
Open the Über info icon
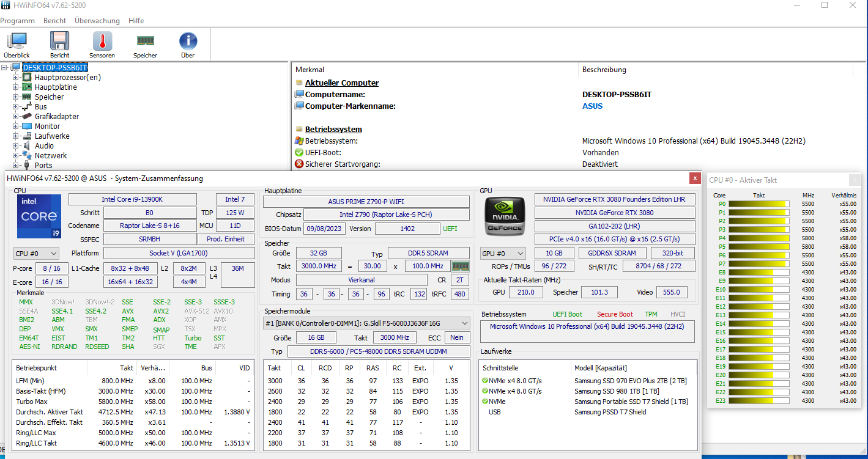pos(188,41)
